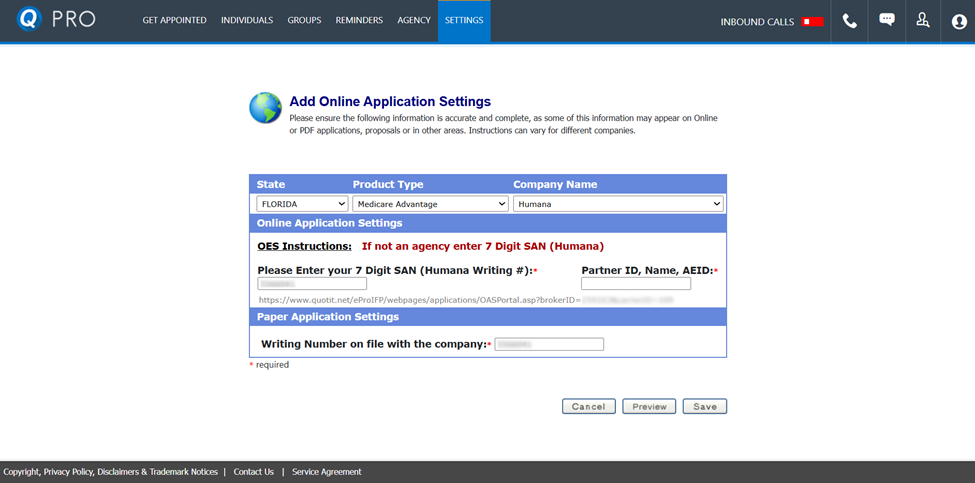Open Product Type dropdown Medicare Advantage
Image resolution: width=975 pixels, height=483 pixels.
(x=430, y=204)
